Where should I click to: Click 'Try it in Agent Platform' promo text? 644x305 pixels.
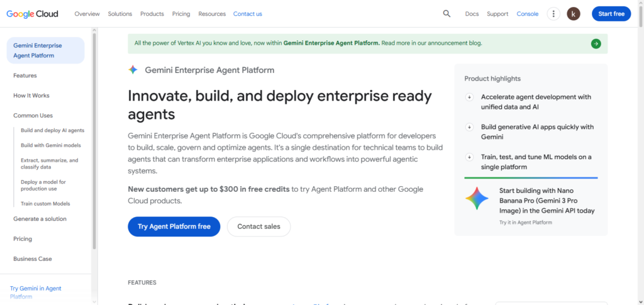(x=526, y=223)
